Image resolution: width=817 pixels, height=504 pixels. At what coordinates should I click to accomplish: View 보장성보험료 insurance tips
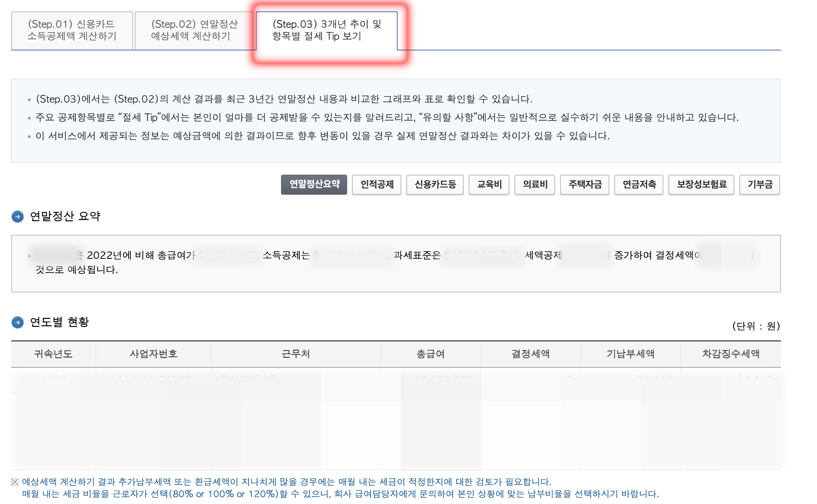701,185
